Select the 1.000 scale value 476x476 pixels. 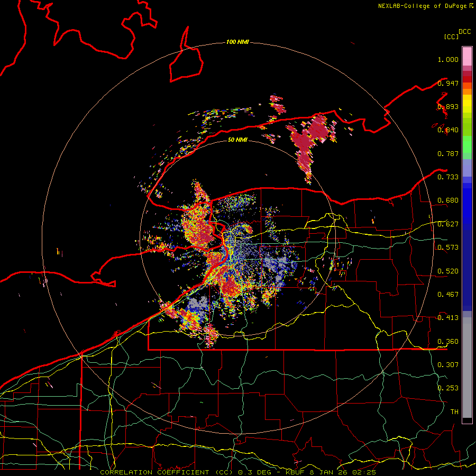pos(448,59)
